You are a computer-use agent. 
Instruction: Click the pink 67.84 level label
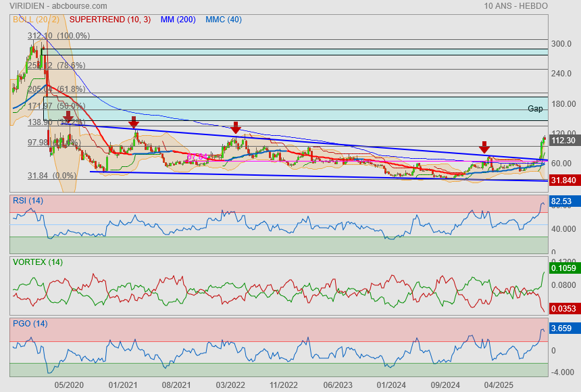pos(197,157)
